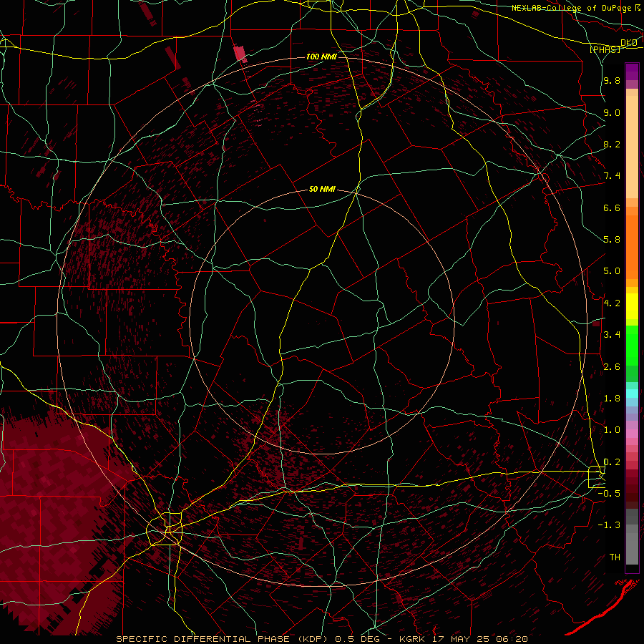Click the 4.2 value on the color scale
This screenshot has width=644, height=644.
pyautogui.click(x=612, y=303)
